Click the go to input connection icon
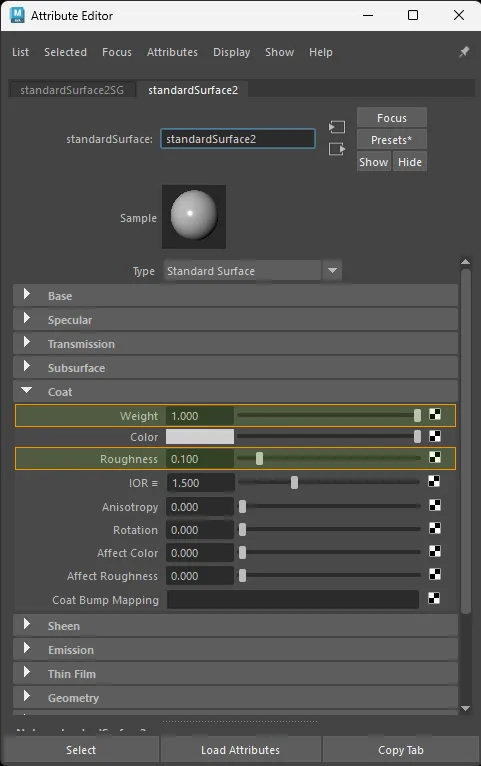The height and width of the screenshot is (766, 481). tap(337, 127)
